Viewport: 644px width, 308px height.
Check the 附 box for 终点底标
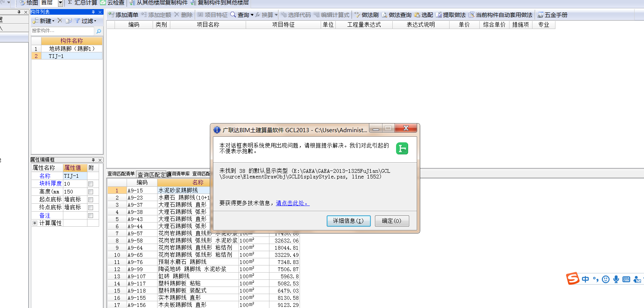(90, 207)
